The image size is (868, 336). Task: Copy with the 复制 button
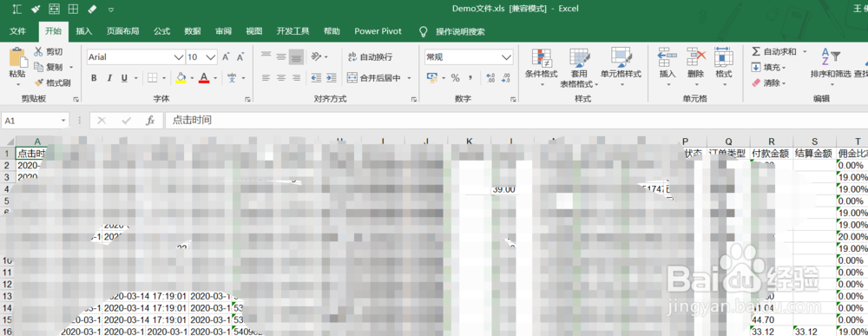(48, 67)
